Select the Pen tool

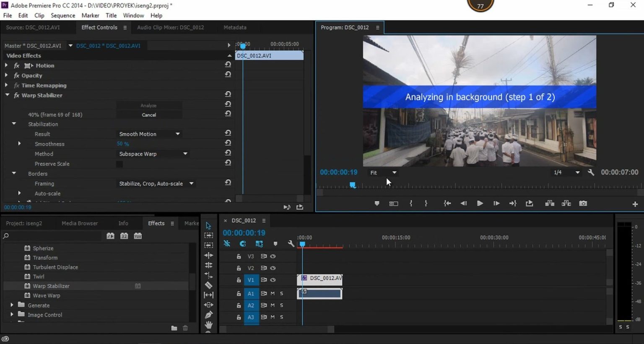[x=208, y=315]
